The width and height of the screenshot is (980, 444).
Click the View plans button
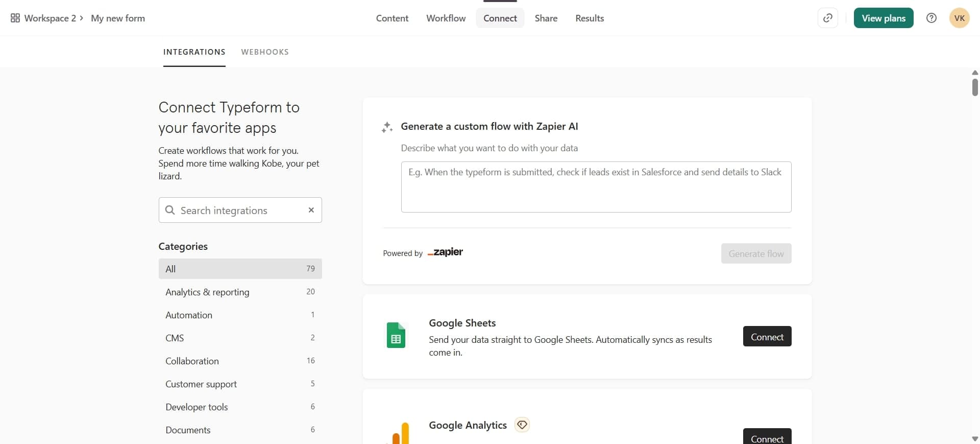(884, 18)
